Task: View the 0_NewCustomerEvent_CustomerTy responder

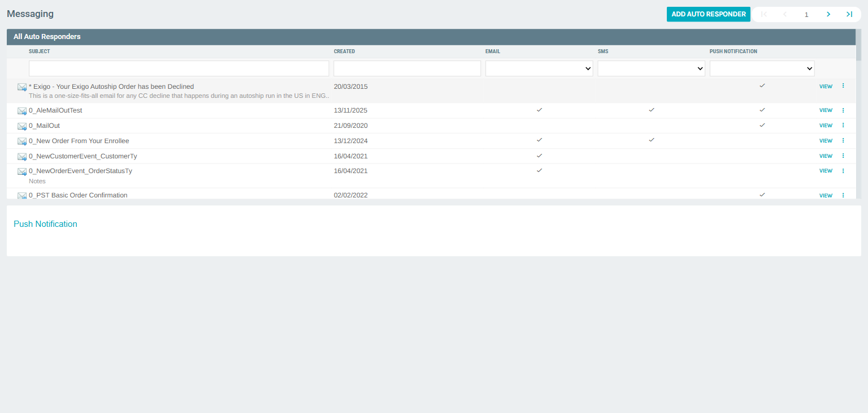Action: point(826,156)
